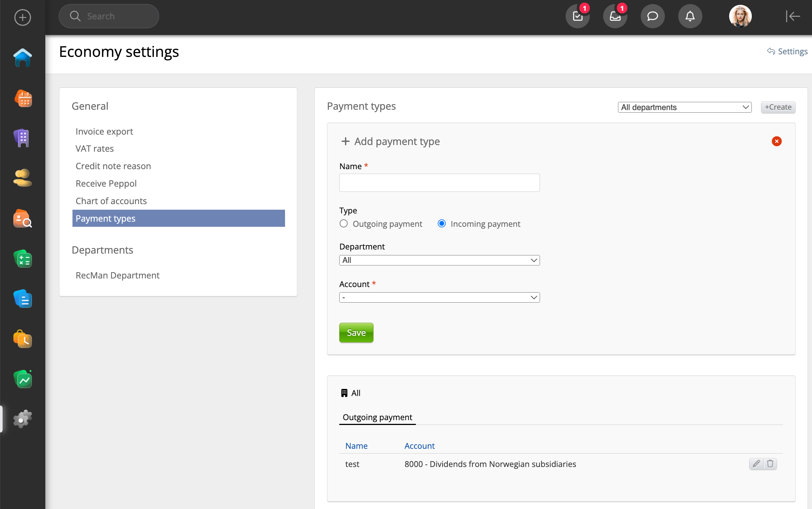
Task: Switch to the Outgoing payment tab
Action: pyautogui.click(x=377, y=417)
